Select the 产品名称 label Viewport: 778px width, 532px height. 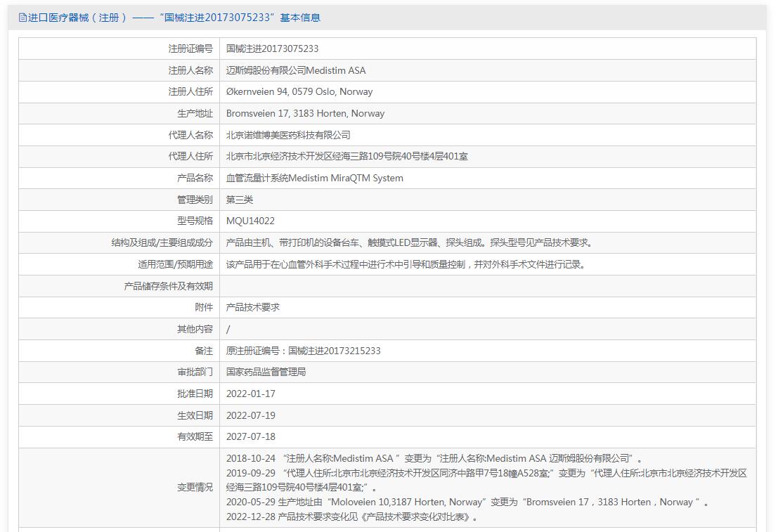(x=195, y=179)
